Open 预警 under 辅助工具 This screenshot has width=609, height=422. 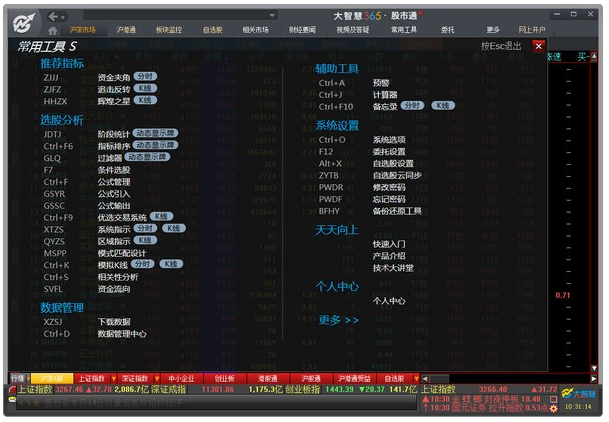coord(381,83)
